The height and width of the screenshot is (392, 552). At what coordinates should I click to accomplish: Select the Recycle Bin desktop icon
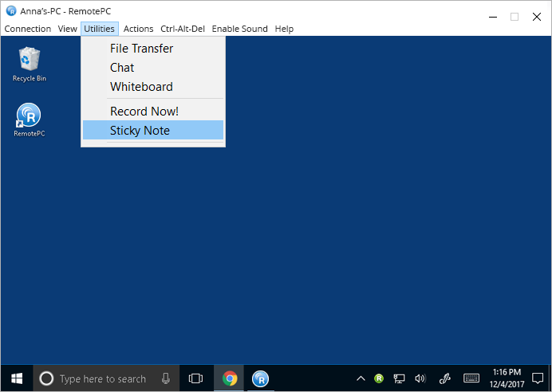(x=30, y=65)
